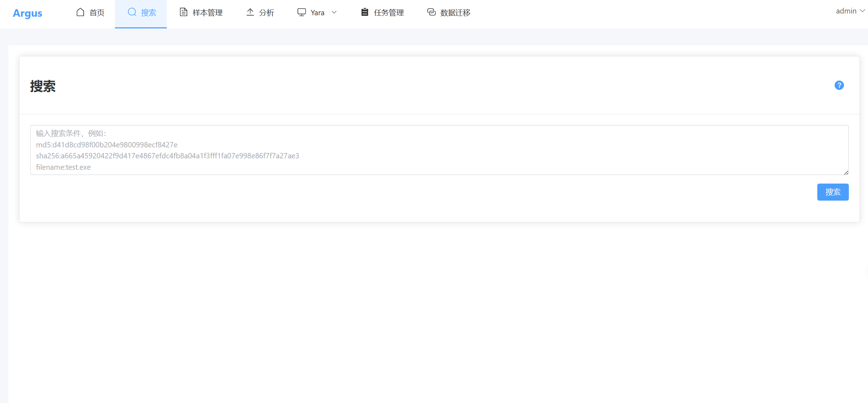Click the clipboard icon for 任务管理
Image resolution: width=868 pixels, height=403 pixels.
click(365, 12)
